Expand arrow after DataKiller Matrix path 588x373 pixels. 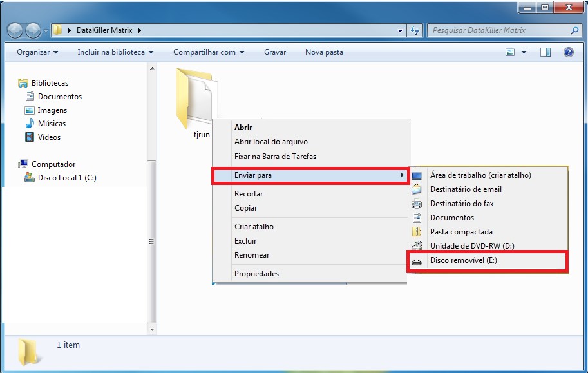(140, 30)
